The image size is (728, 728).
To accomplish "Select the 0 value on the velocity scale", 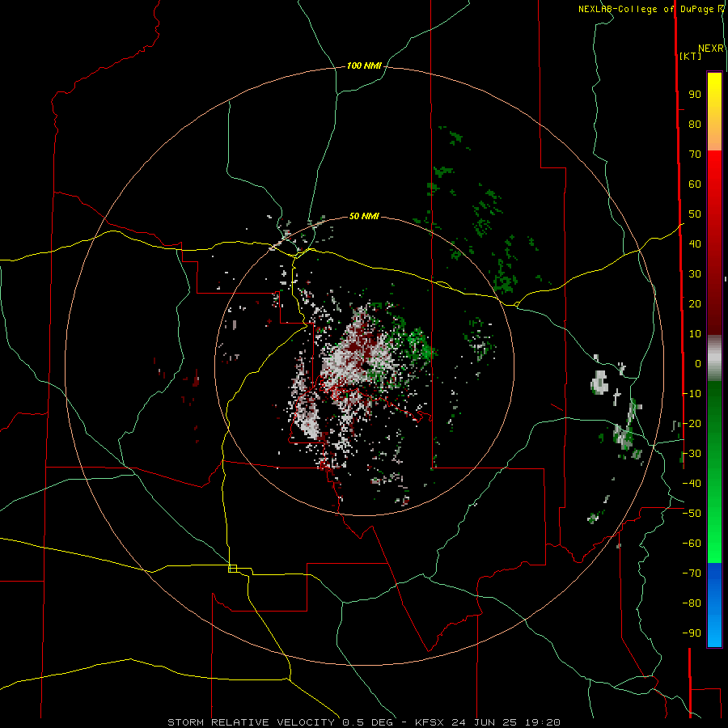I will click(698, 364).
